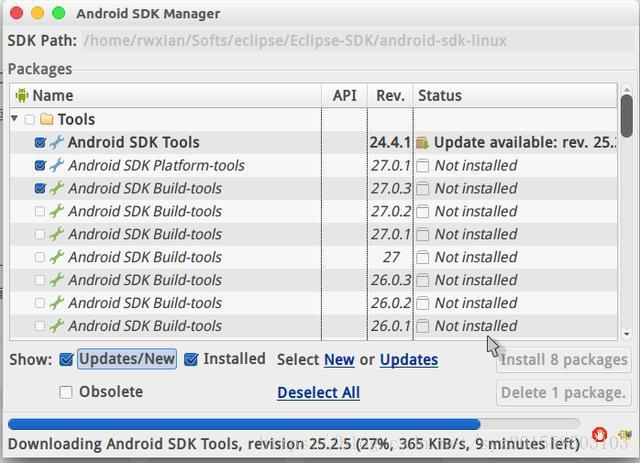Click Delete 1 package button
Image resolution: width=640 pixels, height=463 pixels.
pyautogui.click(x=564, y=393)
